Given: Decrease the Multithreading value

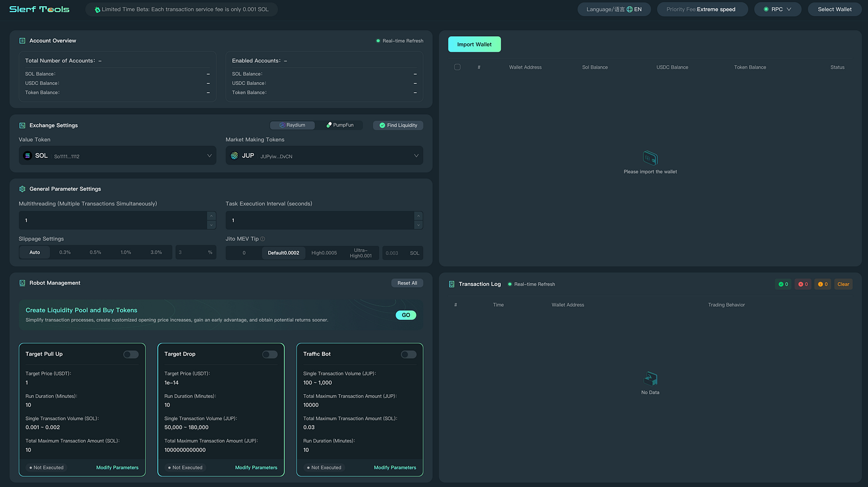Looking at the screenshot, I should [x=211, y=225].
